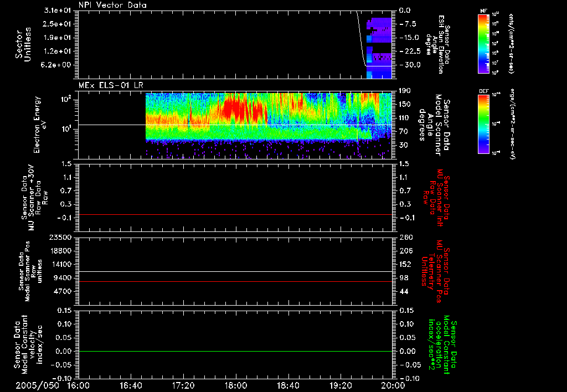Viewport: 567px width, 392px height.
Task: Click the red 'MU Scanner Pos Telemetry' label
Action: (x=435, y=271)
